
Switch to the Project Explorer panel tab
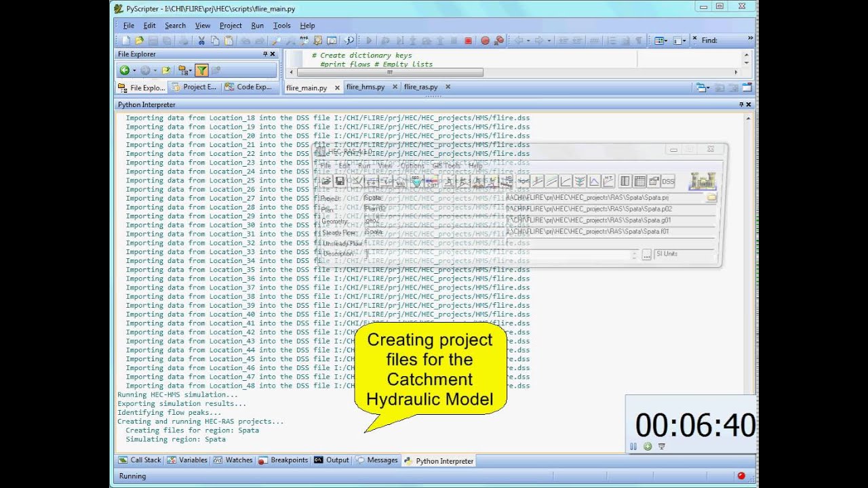click(x=194, y=87)
